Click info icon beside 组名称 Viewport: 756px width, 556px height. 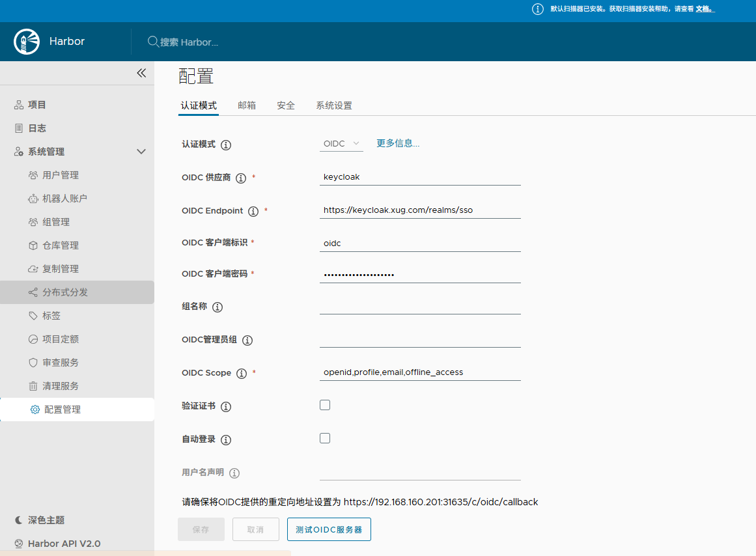coord(217,307)
